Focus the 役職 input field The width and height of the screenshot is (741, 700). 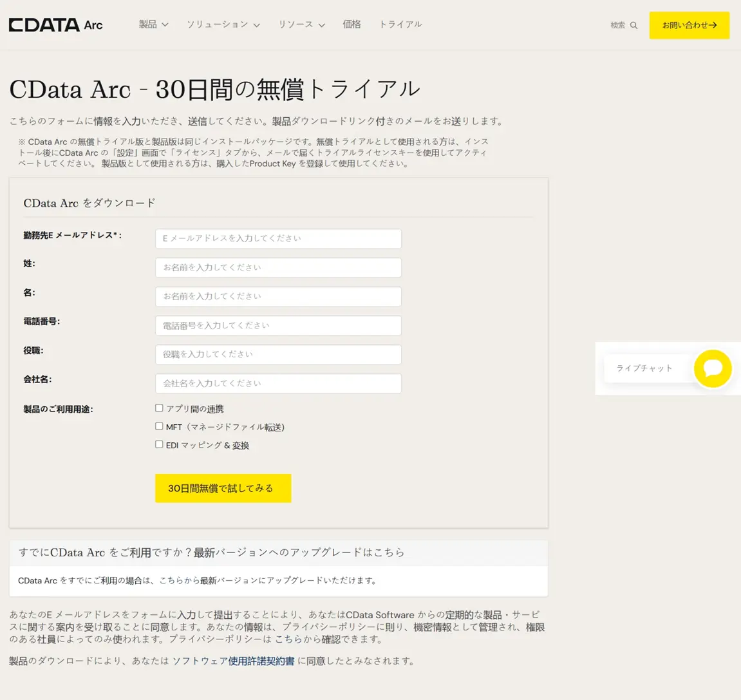pos(278,354)
